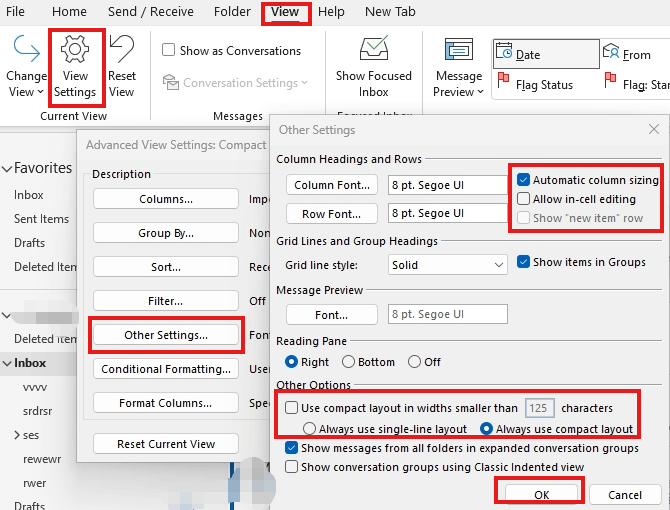Select the View tab

coord(285,12)
